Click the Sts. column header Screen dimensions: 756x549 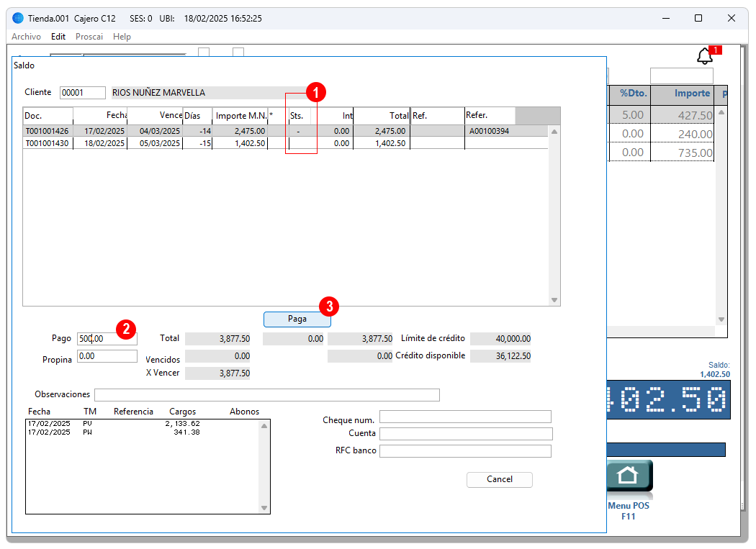[x=300, y=116]
